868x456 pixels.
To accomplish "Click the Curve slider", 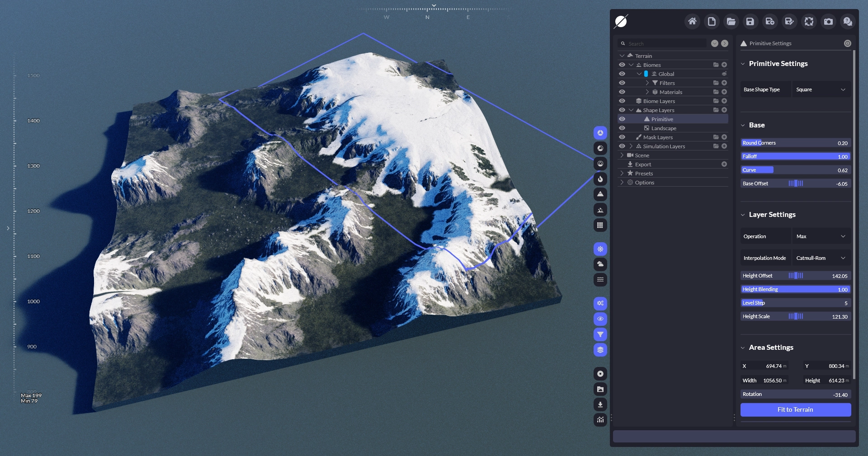I will point(795,170).
